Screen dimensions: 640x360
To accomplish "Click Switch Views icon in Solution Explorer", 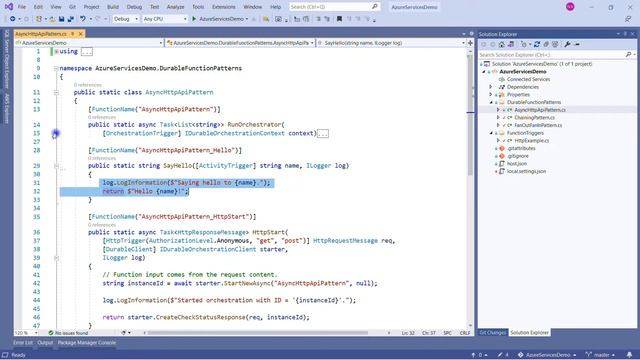I will (x=511, y=44).
